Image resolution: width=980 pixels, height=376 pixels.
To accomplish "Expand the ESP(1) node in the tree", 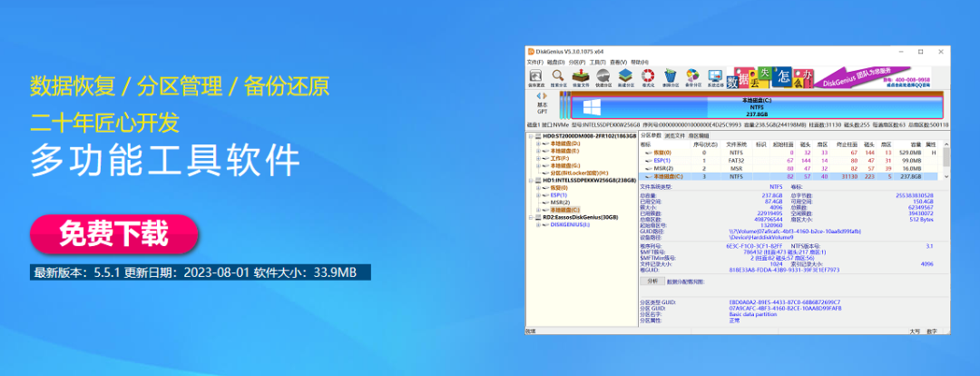I will pos(538,195).
